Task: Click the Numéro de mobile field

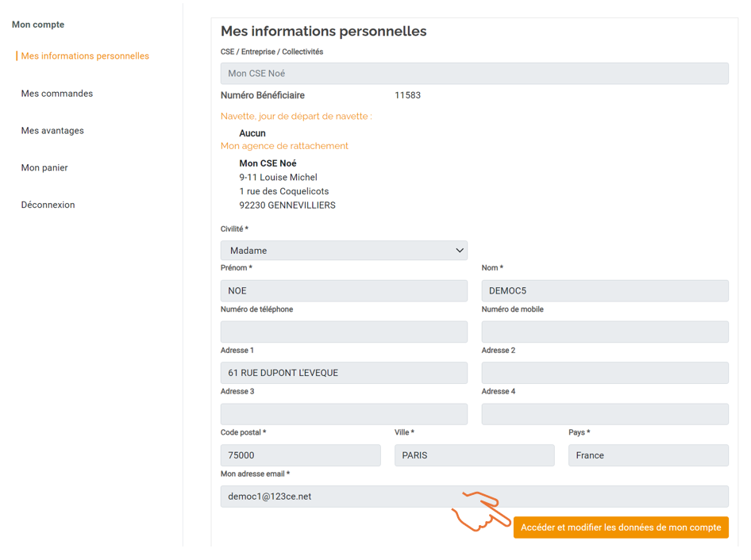Action: point(606,332)
